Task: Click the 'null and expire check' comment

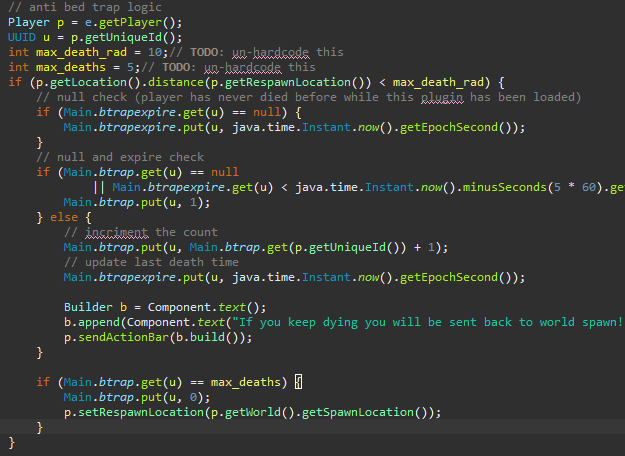Action: pos(120,157)
